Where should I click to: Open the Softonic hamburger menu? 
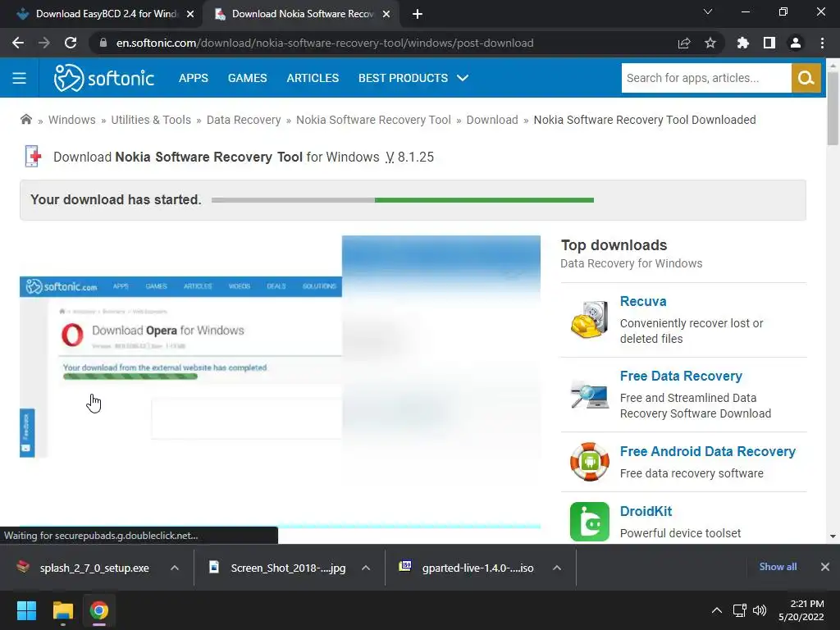(20, 78)
